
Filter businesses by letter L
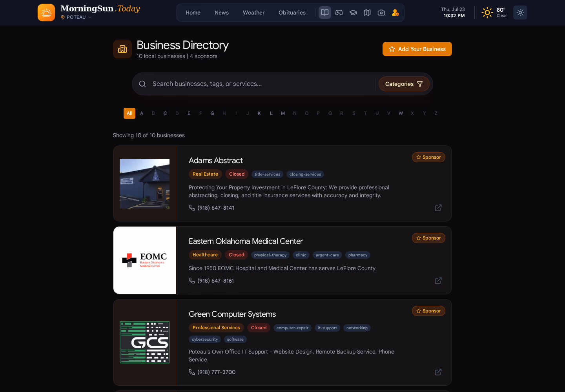[271, 113]
